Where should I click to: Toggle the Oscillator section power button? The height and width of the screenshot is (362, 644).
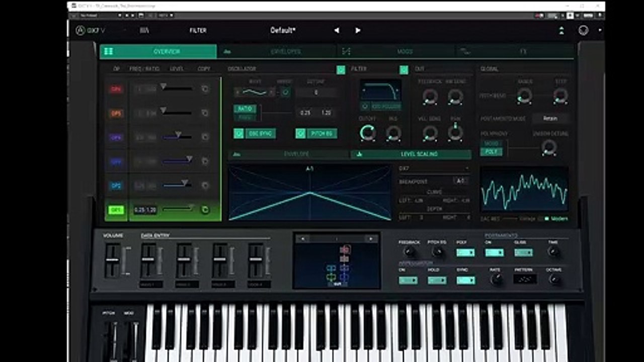click(x=341, y=69)
